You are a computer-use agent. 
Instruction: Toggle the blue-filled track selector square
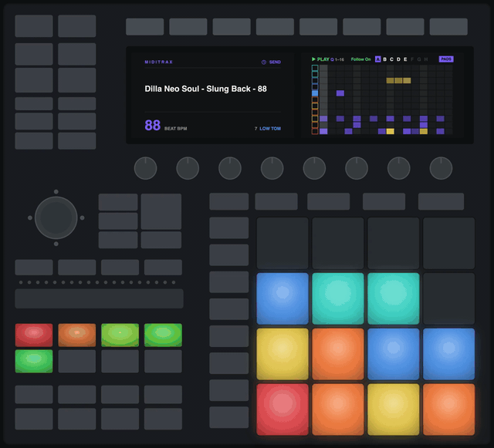click(315, 93)
